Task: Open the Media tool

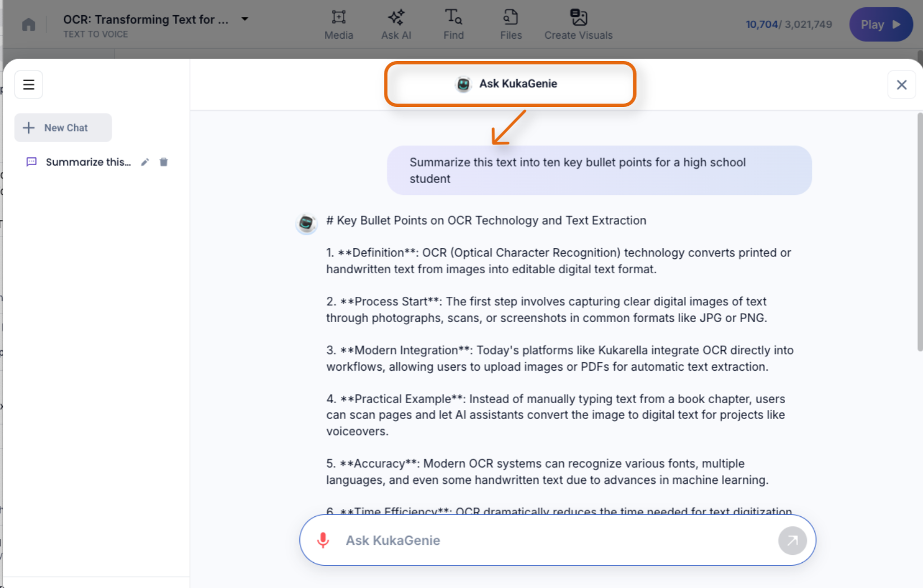Action: [338, 25]
